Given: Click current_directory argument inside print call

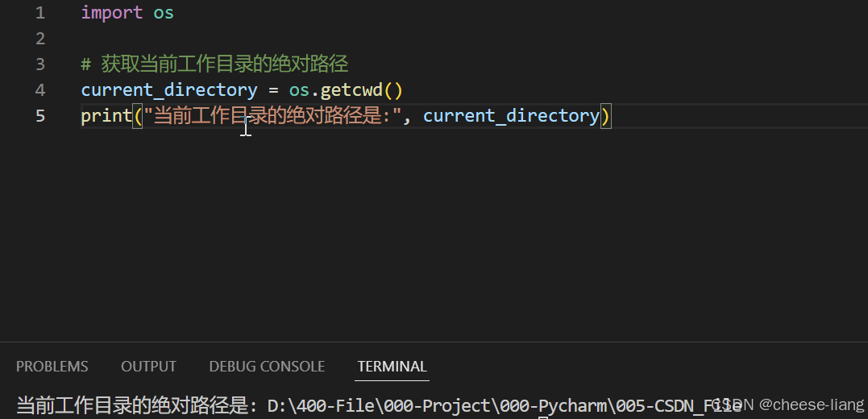Looking at the screenshot, I should pos(511,116).
